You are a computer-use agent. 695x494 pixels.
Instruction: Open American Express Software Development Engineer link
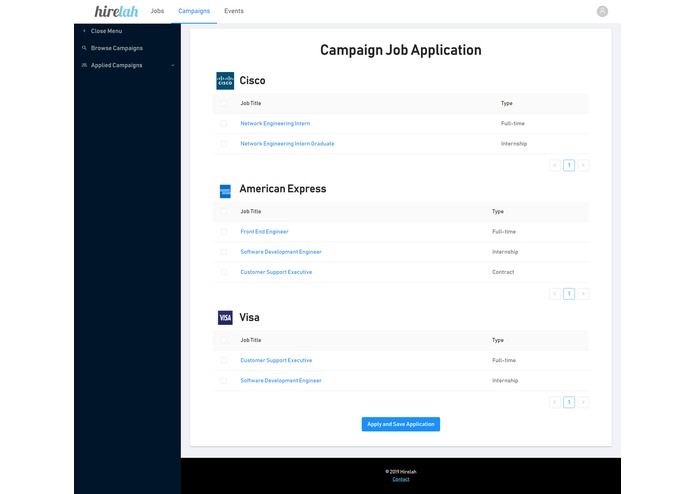coord(281,252)
